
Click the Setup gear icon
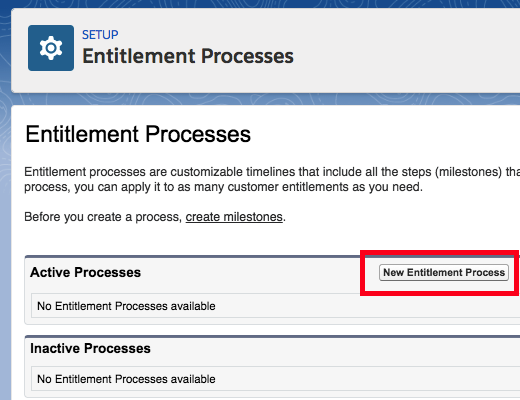51,48
